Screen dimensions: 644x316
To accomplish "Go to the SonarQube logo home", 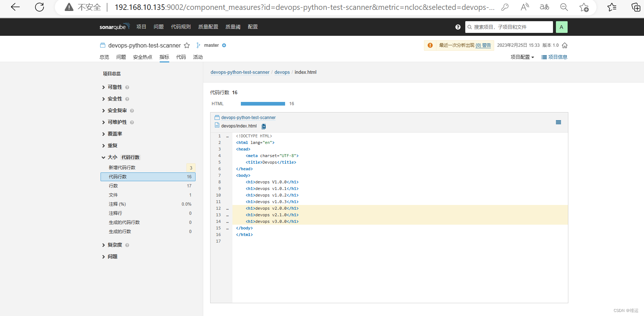I will (114, 27).
